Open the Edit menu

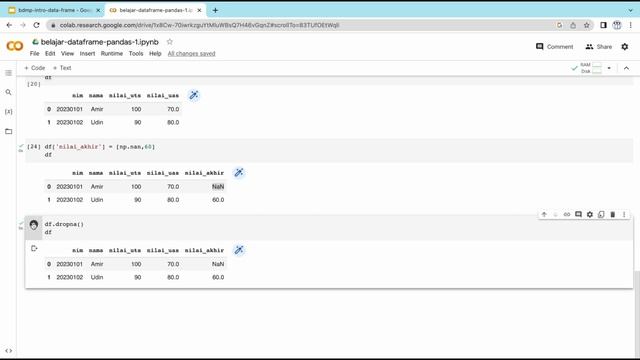click(x=50, y=53)
